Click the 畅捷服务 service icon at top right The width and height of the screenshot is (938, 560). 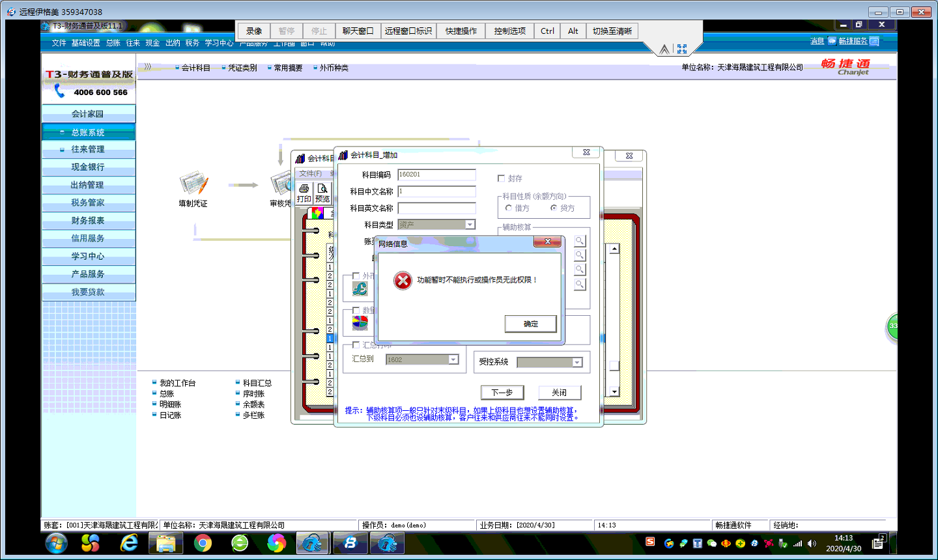874,41
